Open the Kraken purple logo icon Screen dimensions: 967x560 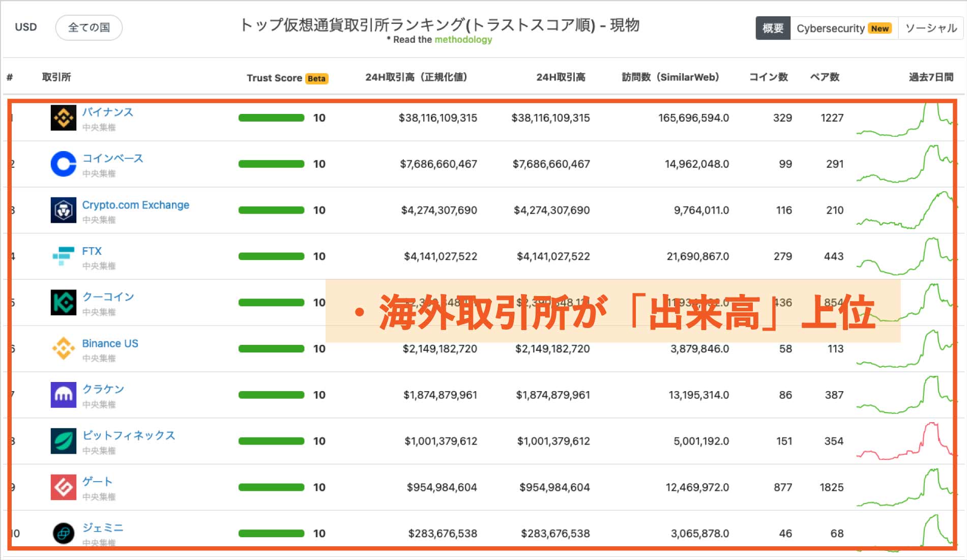coord(64,395)
